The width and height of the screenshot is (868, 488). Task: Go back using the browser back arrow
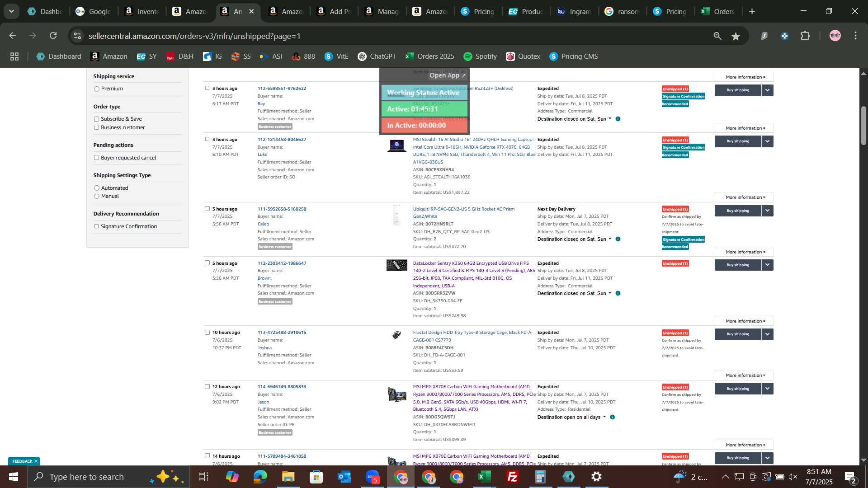pyautogui.click(x=13, y=36)
